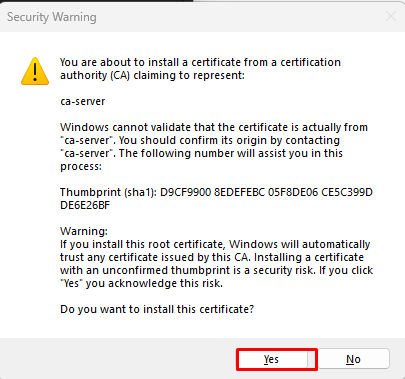Viewport: 405px width, 379px height.
Task: Click 'authority (CA) claiming to represent' text
Action: click(152, 75)
